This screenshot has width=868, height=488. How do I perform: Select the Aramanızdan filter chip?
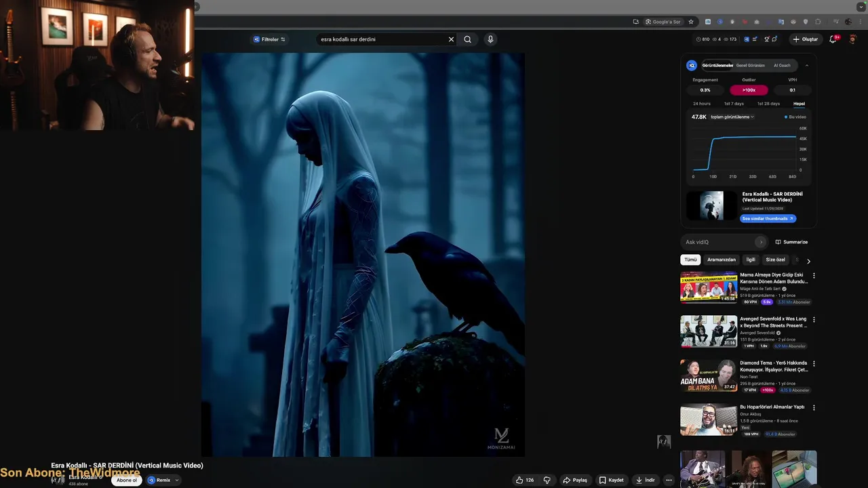pos(722,260)
